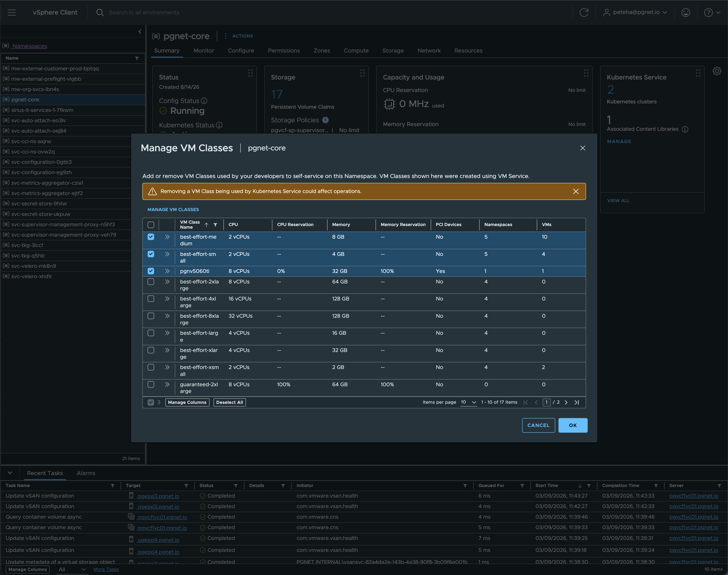The width and height of the screenshot is (728, 575).
Task: Sort VM Class Name ascending arrow
Action: tap(206, 225)
